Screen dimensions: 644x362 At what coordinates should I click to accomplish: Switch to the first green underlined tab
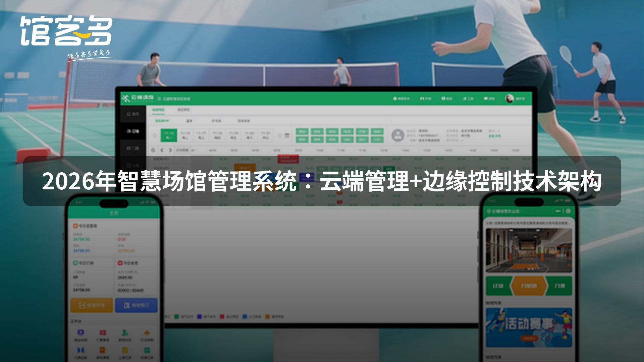coord(158,110)
